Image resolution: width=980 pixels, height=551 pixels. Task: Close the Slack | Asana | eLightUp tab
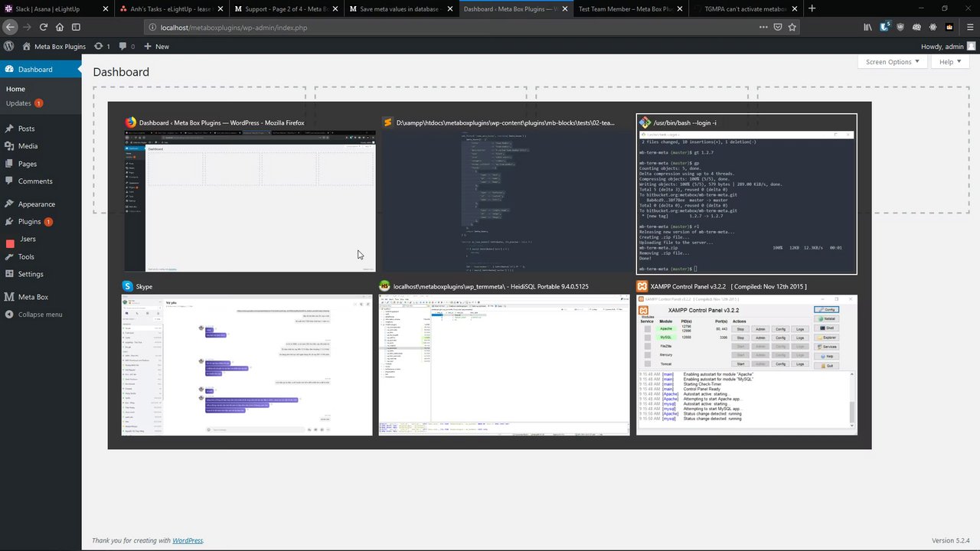pos(105,8)
